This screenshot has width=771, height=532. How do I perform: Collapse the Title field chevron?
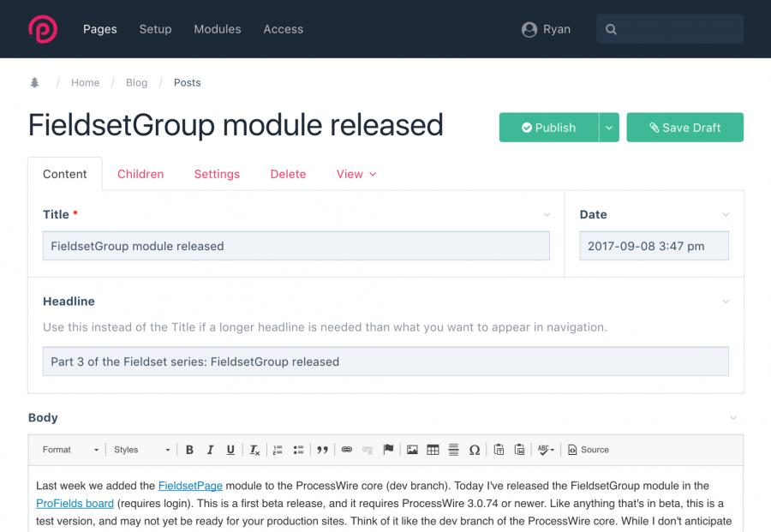(x=547, y=215)
